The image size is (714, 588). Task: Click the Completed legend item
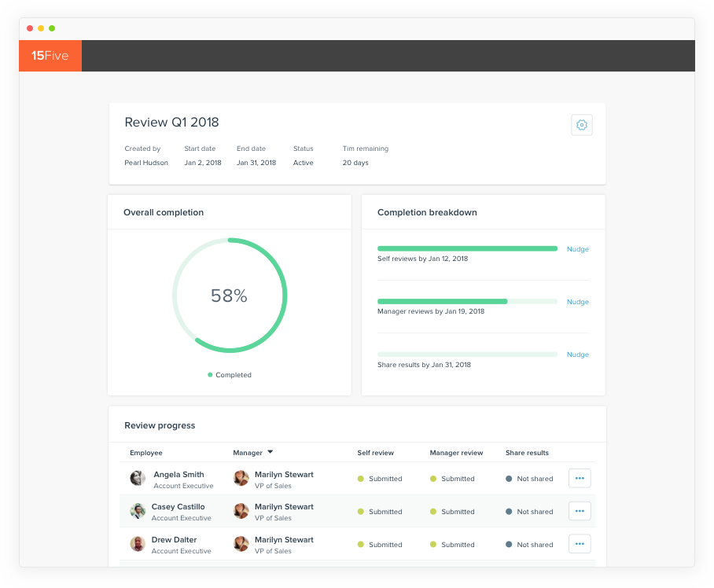pyautogui.click(x=230, y=375)
